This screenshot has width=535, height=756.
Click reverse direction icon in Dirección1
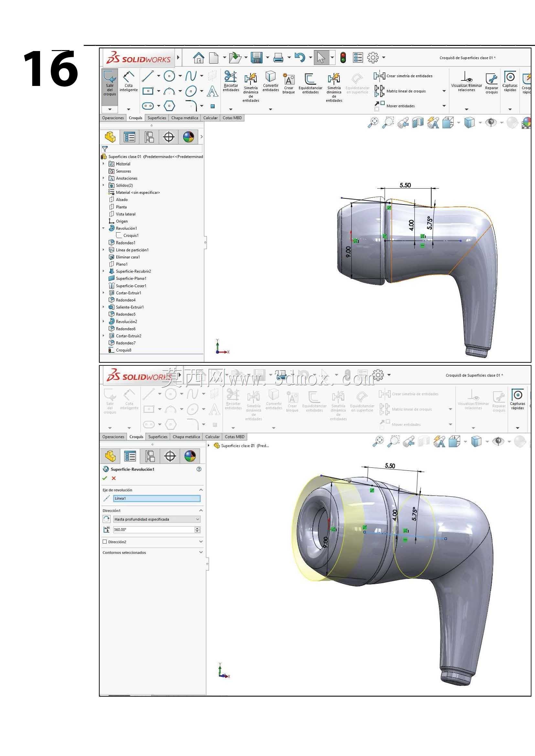tap(106, 519)
